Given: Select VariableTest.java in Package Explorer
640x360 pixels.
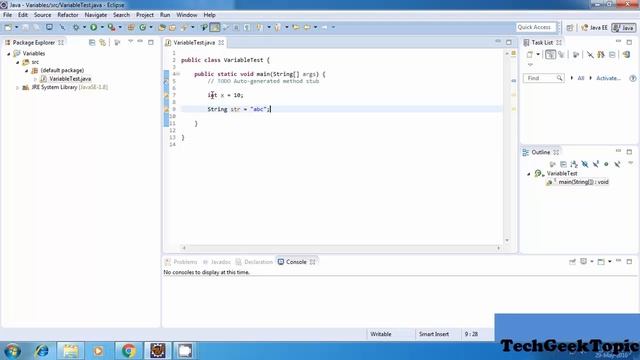Looking at the screenshot, I should tap(70, 79).
